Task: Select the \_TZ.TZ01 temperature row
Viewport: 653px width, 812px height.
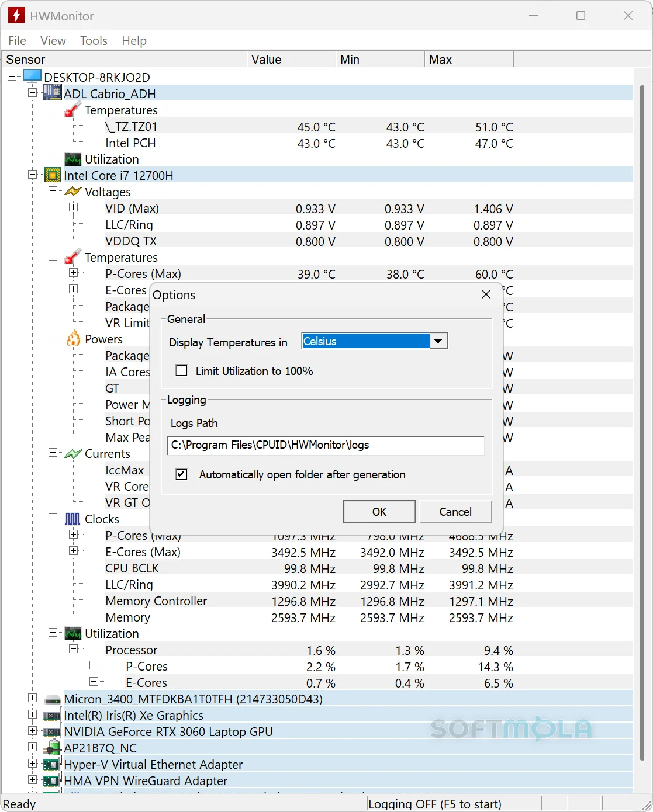Action: click(368, 127)
